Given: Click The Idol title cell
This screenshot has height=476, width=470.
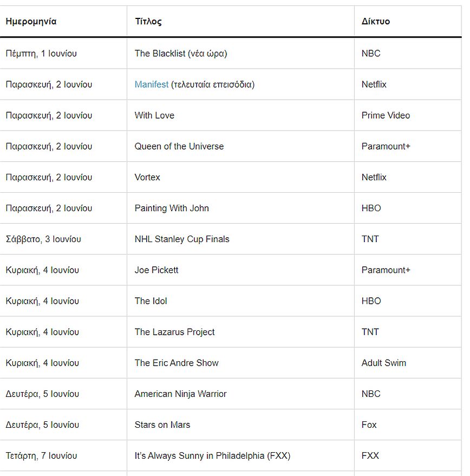Looking at the screenshot, I should pos(151,301).
